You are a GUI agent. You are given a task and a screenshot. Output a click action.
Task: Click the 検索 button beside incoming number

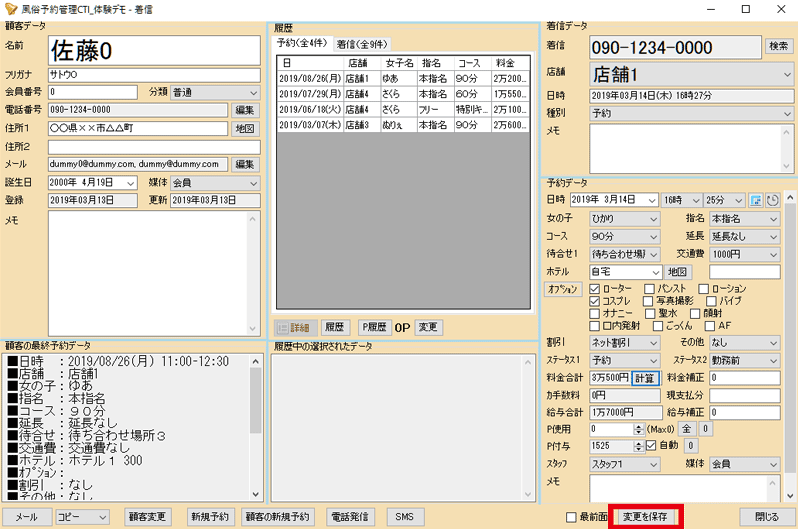pos(777,46)
